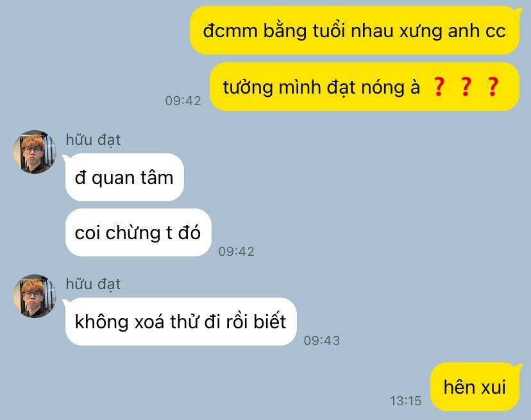Click the 09:43 timestamp
This screenshot has width=531, height=420.
[x=322, y=340]
